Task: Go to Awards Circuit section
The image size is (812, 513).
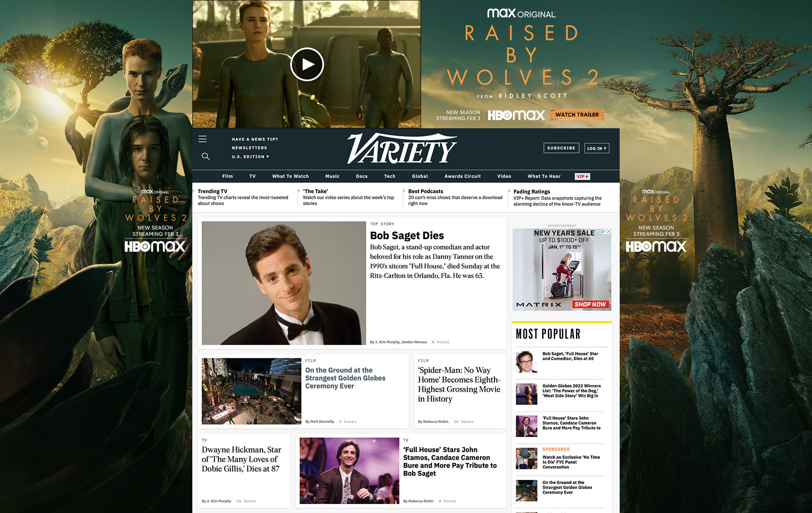Action: [462, 176]
